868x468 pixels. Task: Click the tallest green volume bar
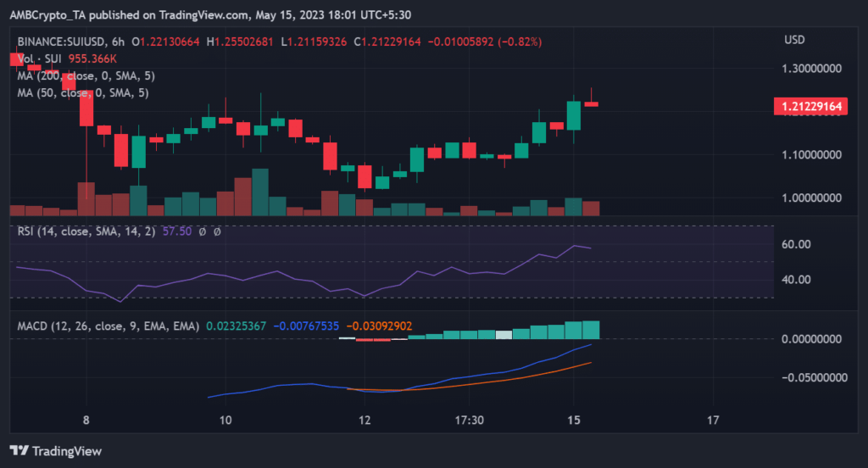coord(259,193)
